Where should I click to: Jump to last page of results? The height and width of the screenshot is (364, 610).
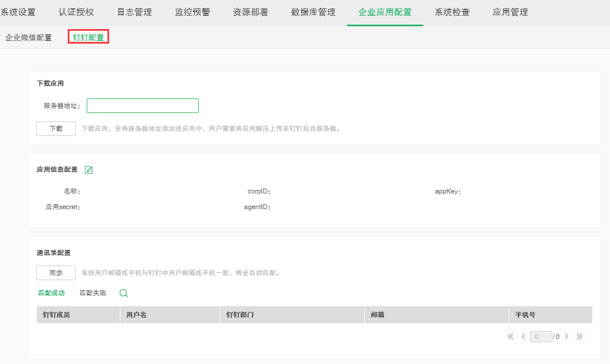click(x=579, y=337)
